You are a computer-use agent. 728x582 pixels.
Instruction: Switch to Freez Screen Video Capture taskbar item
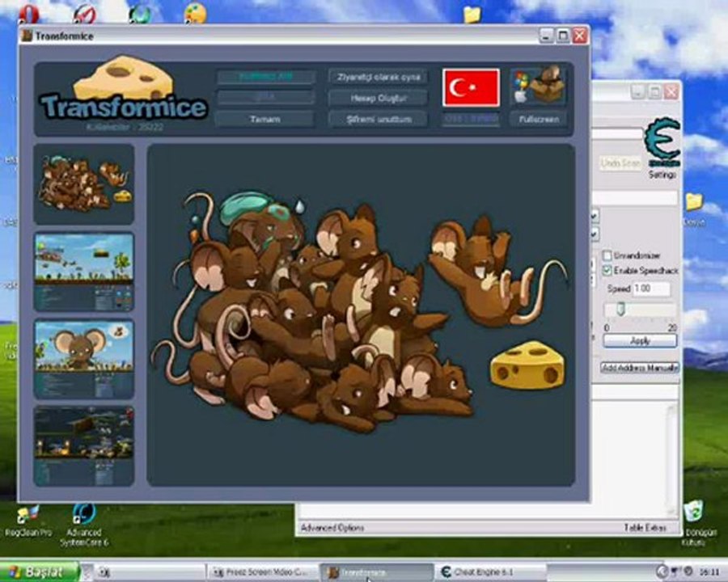[262, 572]
